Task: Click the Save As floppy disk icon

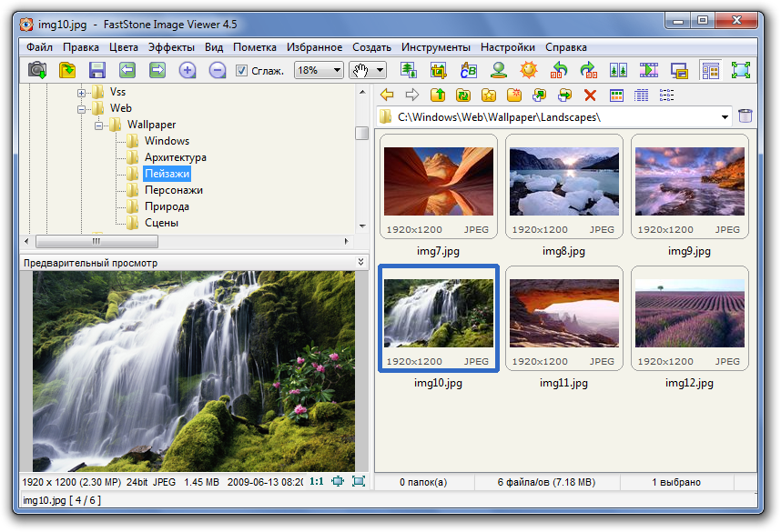Action: (x=97, y=70)
